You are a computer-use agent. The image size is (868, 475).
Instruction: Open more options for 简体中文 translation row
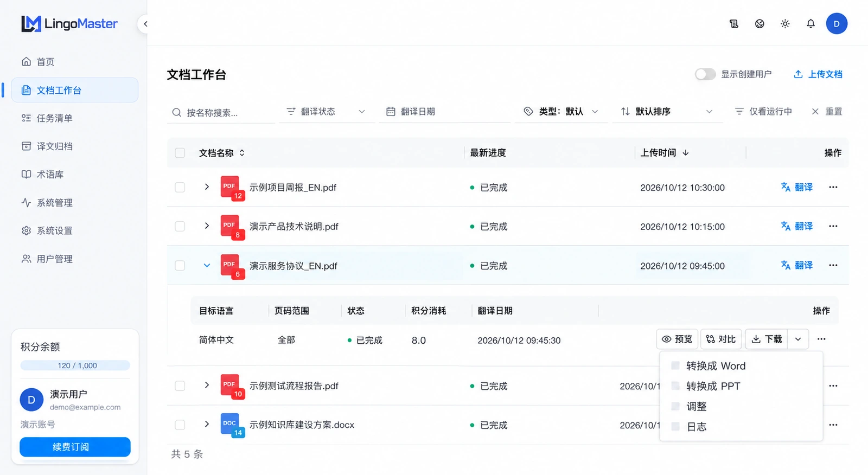coord(821,339)
